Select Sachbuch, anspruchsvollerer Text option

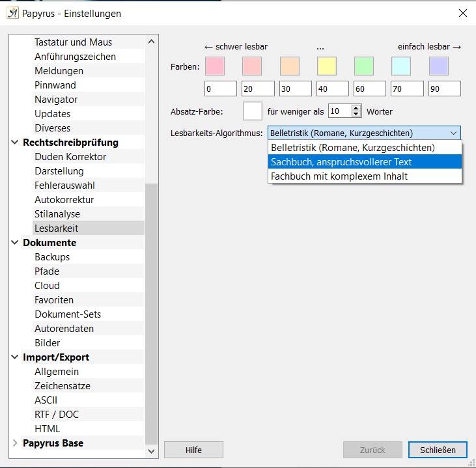click(x=365, y=162)
